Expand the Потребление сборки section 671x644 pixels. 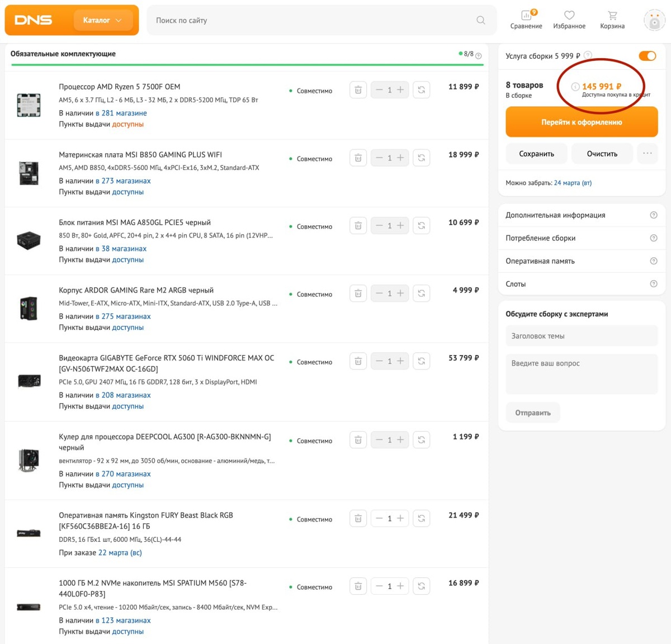coord(582,238)
